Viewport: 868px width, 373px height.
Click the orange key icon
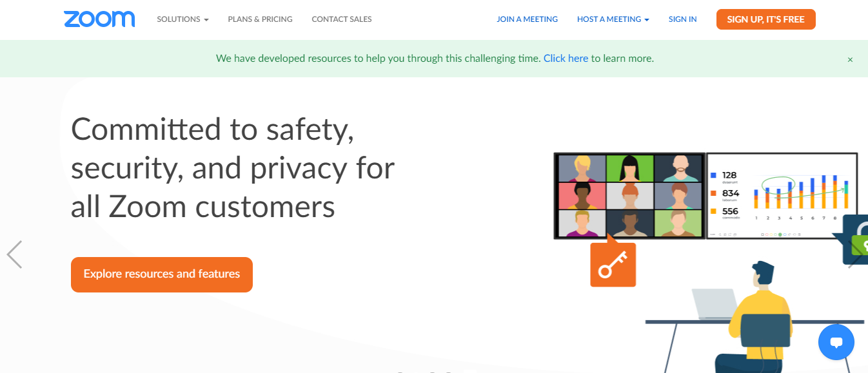click(613, 263)
